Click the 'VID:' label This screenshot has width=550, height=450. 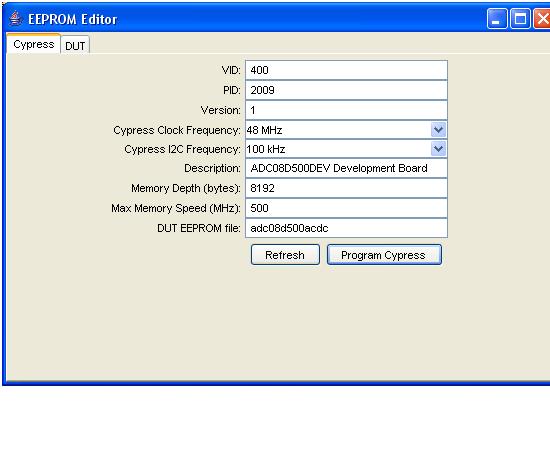(231, 70)
